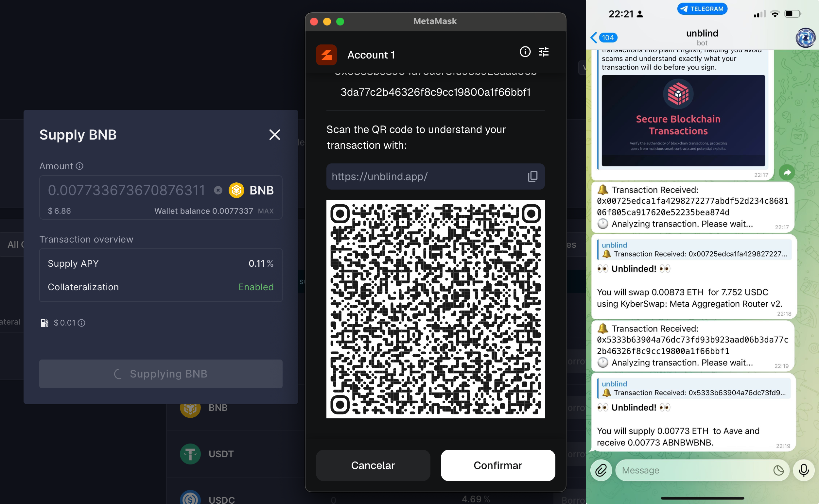Click MAX wallet balance link
This screenshot has width=819, height=504.
[x=266, y=211]
